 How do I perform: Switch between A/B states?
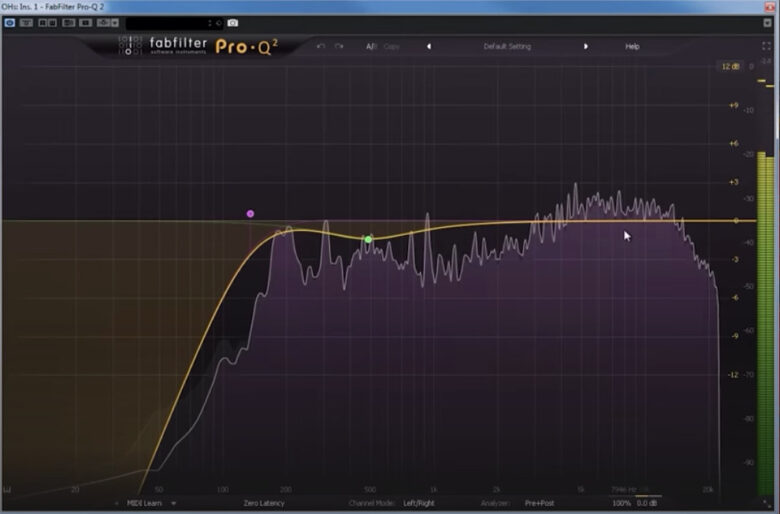click(x=371, y=46)
